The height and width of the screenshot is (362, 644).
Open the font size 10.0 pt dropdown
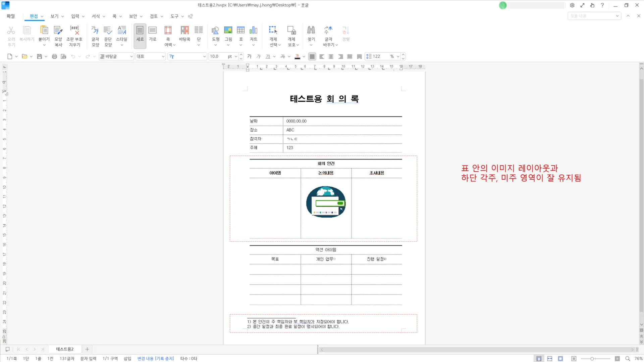point(236,56)
